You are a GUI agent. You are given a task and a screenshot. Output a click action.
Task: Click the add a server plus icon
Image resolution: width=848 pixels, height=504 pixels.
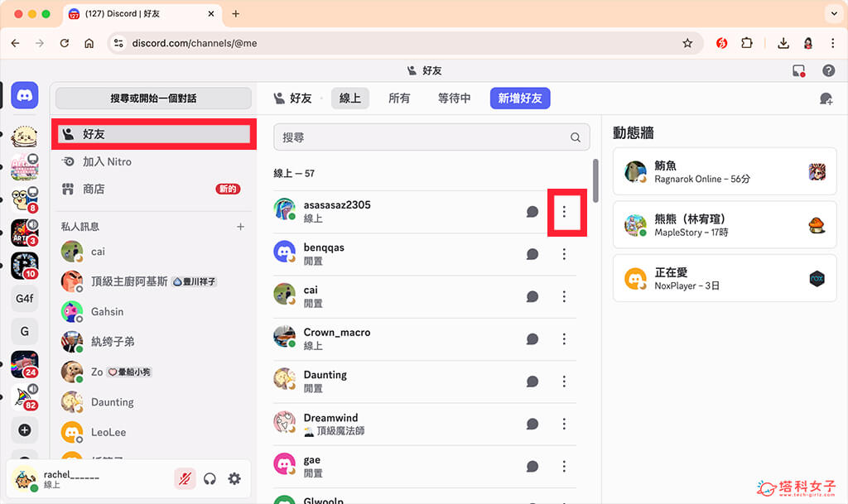coord(24,430)
